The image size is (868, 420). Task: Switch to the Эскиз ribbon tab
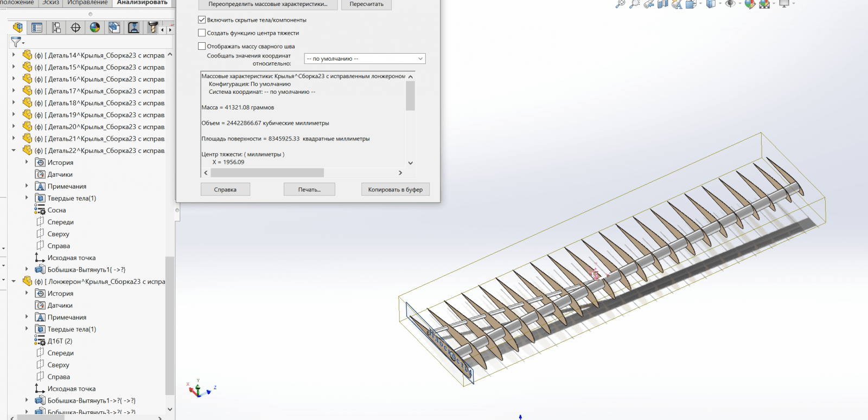(50, 3)
